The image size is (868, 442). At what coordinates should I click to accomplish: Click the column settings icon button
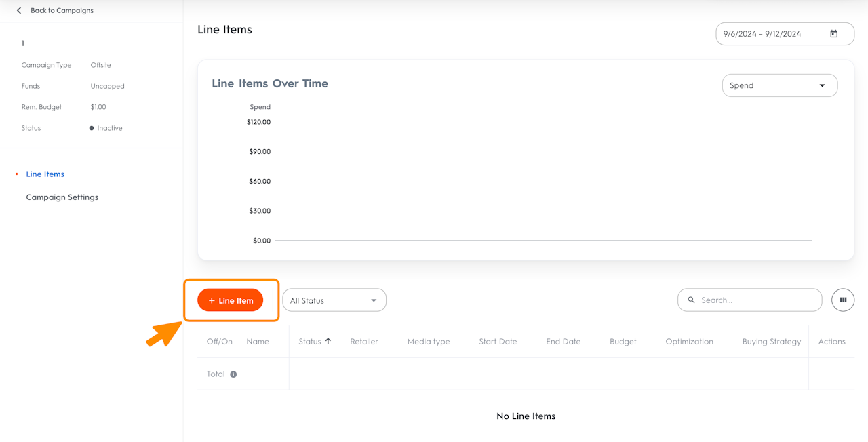click(843, 300)
